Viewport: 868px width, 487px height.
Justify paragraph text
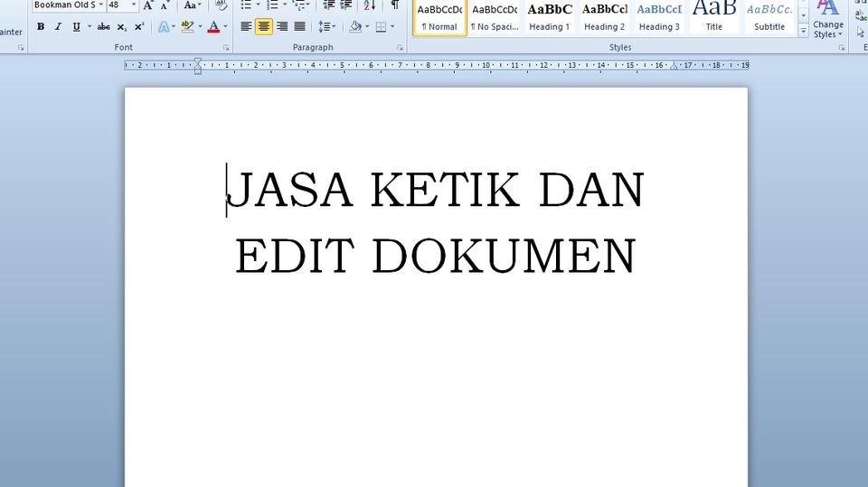coord(299,26)
